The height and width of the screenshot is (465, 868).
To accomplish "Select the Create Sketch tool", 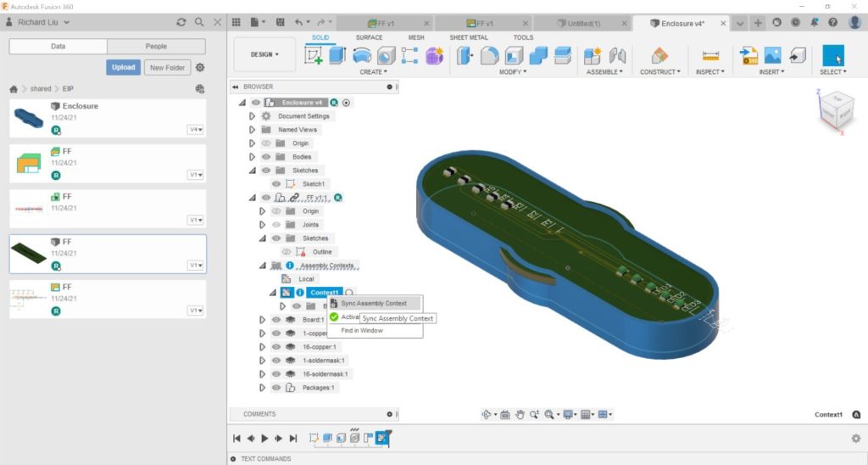I will click(x=314, y=55).
